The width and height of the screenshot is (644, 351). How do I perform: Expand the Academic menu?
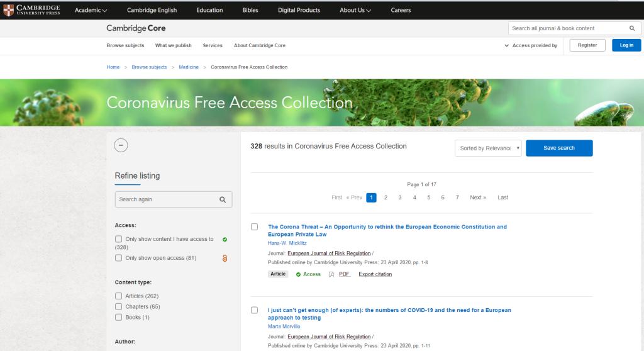91,10
